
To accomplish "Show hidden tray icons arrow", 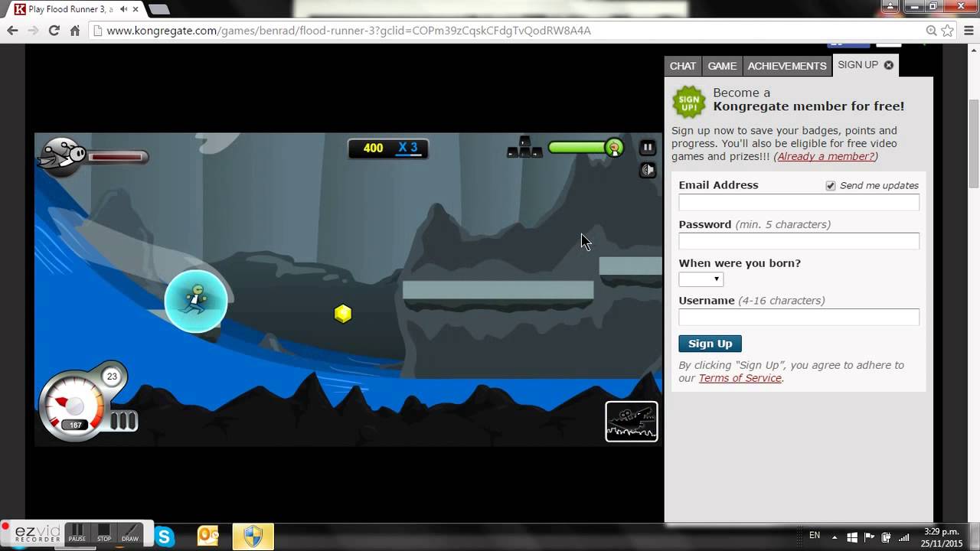I will point(835,537).
